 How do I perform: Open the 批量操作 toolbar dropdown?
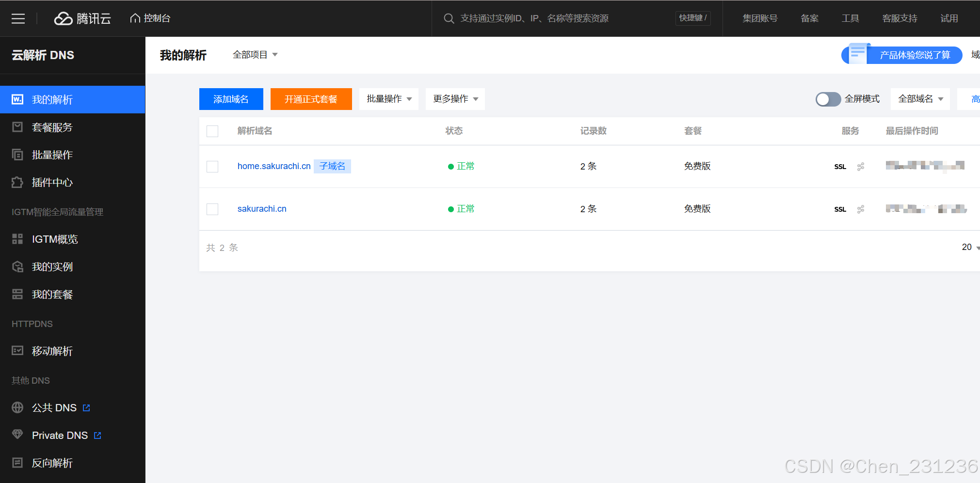389,99
